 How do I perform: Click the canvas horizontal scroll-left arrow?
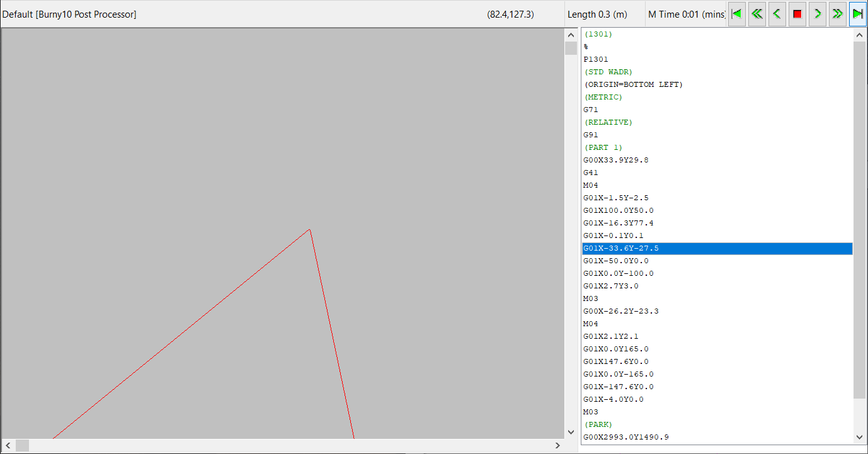pyautogui.click(x=8, y=445)
